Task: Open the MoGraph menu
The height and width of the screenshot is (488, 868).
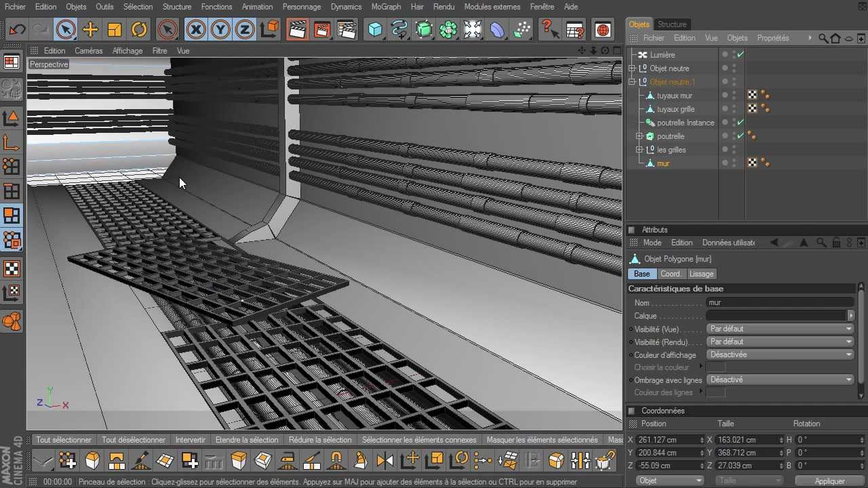Action: 386,7
